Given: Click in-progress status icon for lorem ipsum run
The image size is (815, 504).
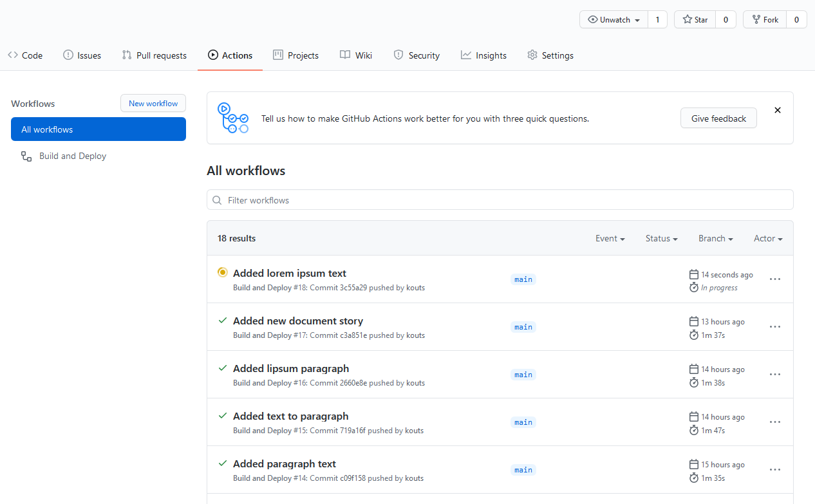Looking at the screenshot, I should pos(223,272).
